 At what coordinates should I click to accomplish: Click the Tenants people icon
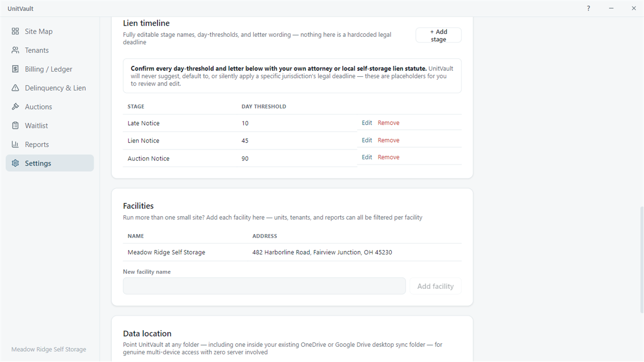[x=15, y=50]
